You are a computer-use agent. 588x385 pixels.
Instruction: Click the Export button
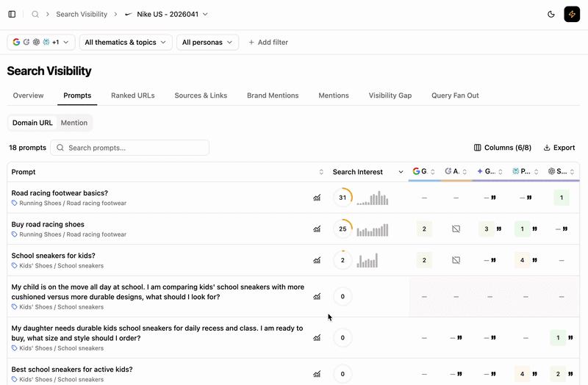[559, 148]
